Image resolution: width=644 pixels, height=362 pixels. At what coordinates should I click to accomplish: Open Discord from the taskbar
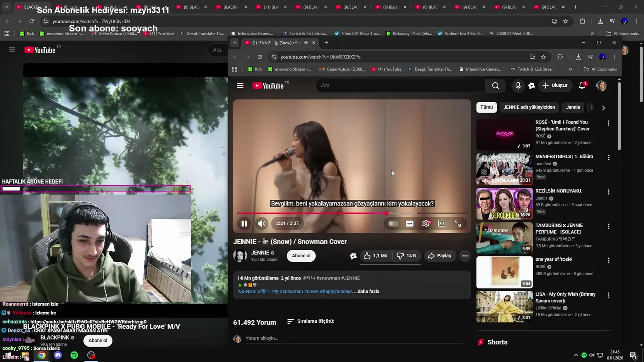[x=58, y=355]
